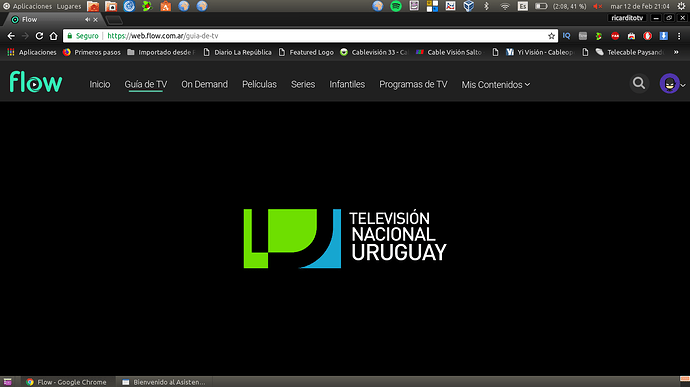Bookmark this page with the star

(x=551, y=36)
